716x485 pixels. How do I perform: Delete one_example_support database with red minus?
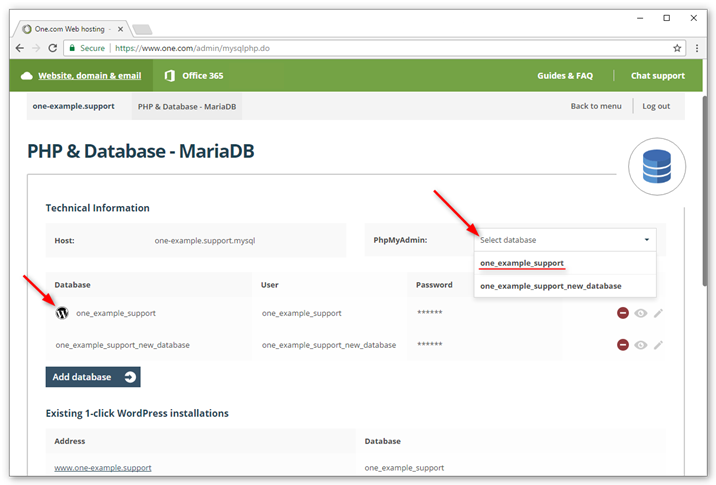tap(623, 313)
